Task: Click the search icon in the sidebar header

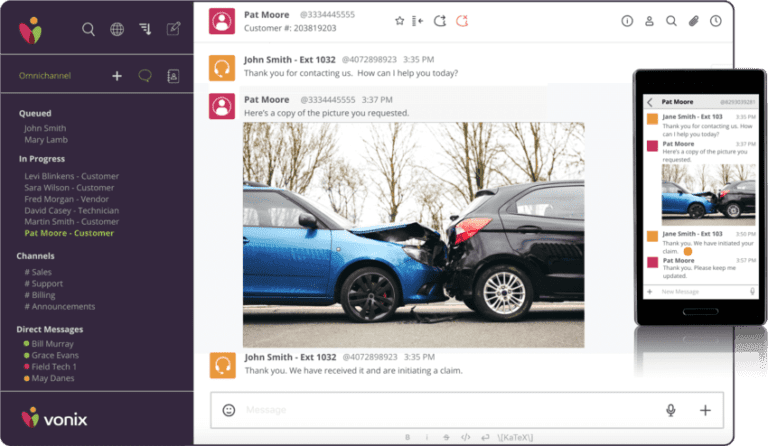Action: (88, 29)
